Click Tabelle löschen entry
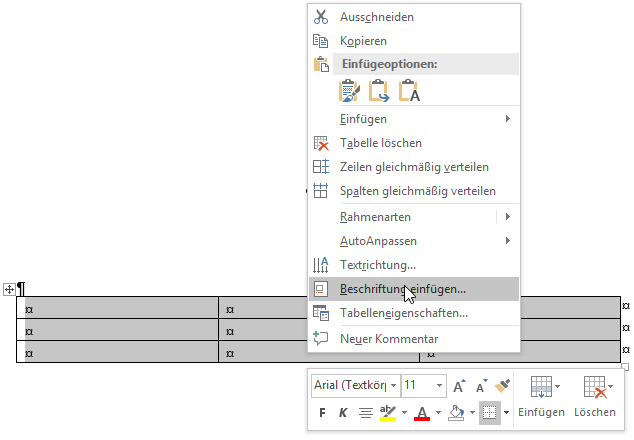 380,143
